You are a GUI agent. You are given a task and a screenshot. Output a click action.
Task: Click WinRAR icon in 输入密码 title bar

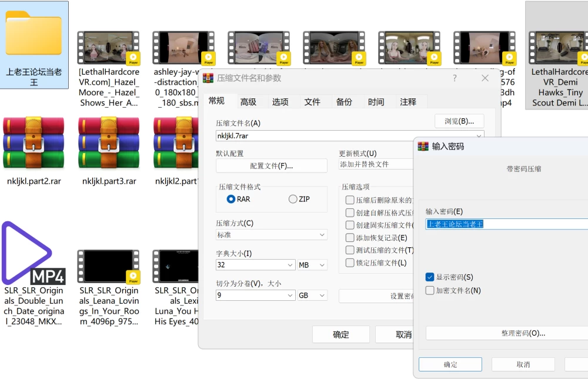(423, 147)
